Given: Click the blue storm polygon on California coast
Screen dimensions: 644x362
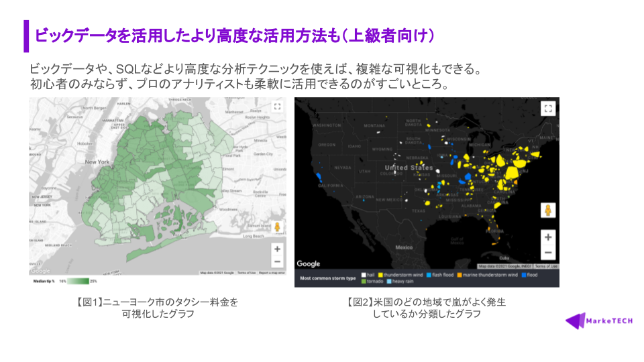Looking at the screenshot, I should pyautogui.click(x=318, y=177).
